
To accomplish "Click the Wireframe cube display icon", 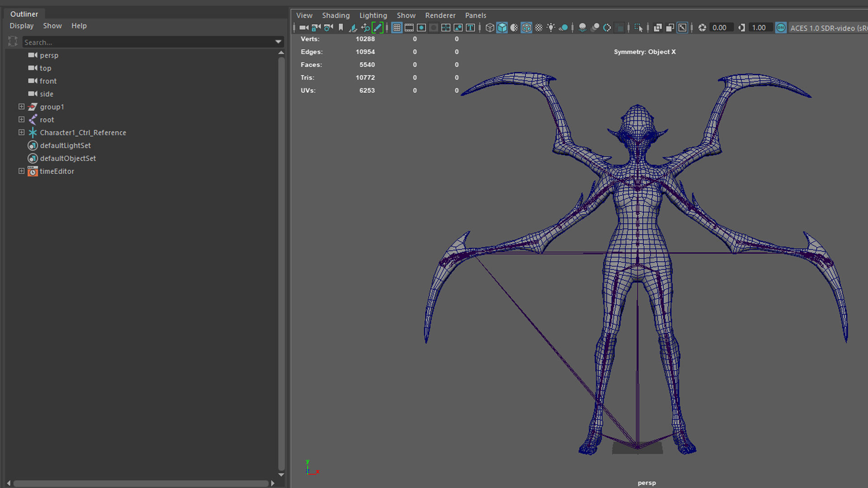I will tap(490, 28).
